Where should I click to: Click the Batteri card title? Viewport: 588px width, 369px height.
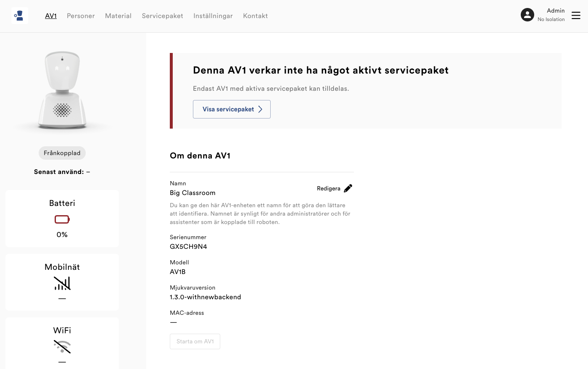(x=62, y=203)
